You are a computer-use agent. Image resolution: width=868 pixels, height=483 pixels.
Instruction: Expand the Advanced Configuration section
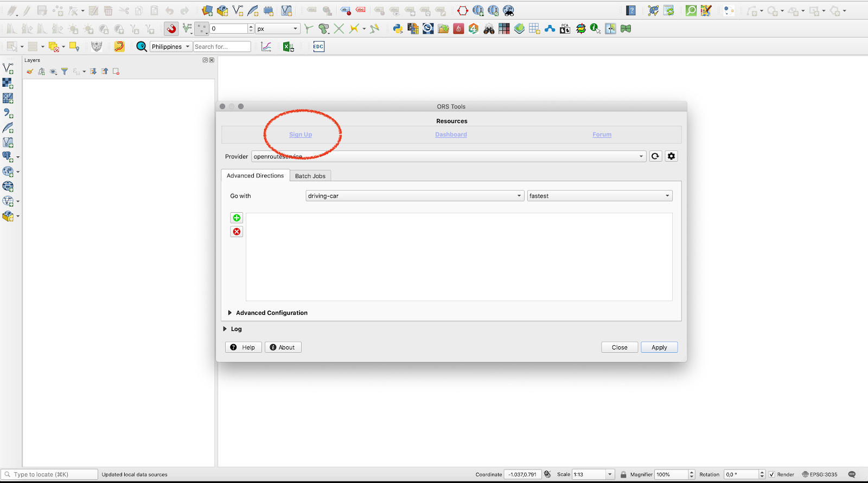tap(230, 313)
